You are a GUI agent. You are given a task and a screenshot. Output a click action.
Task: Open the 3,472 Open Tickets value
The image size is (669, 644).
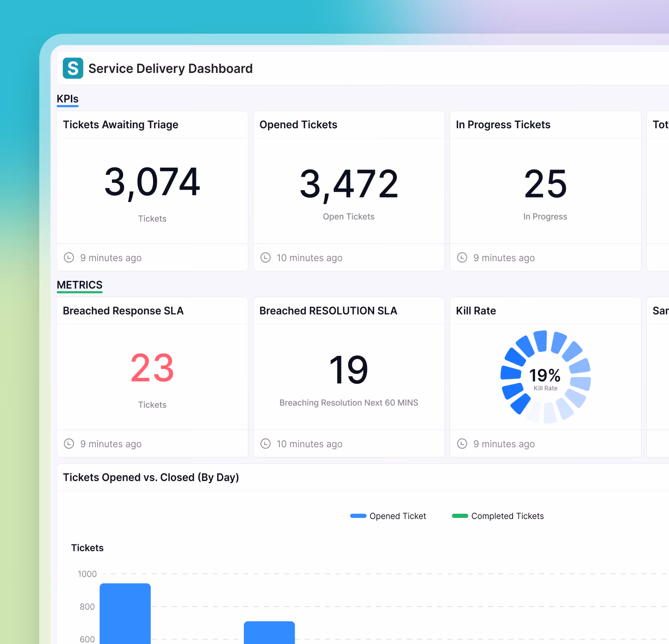(349, 184)
